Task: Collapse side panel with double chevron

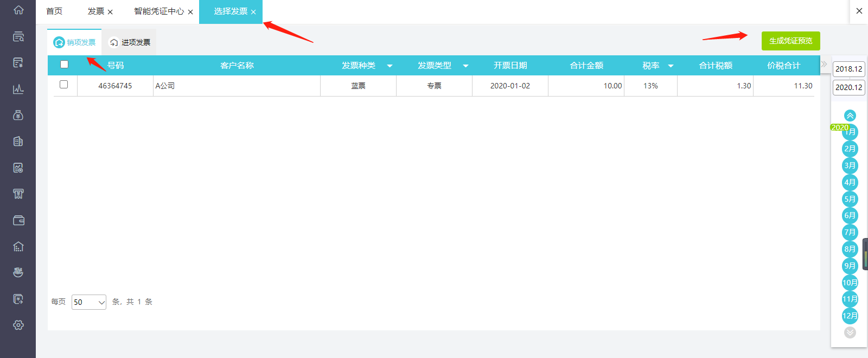Action: (x=824, y=64)
